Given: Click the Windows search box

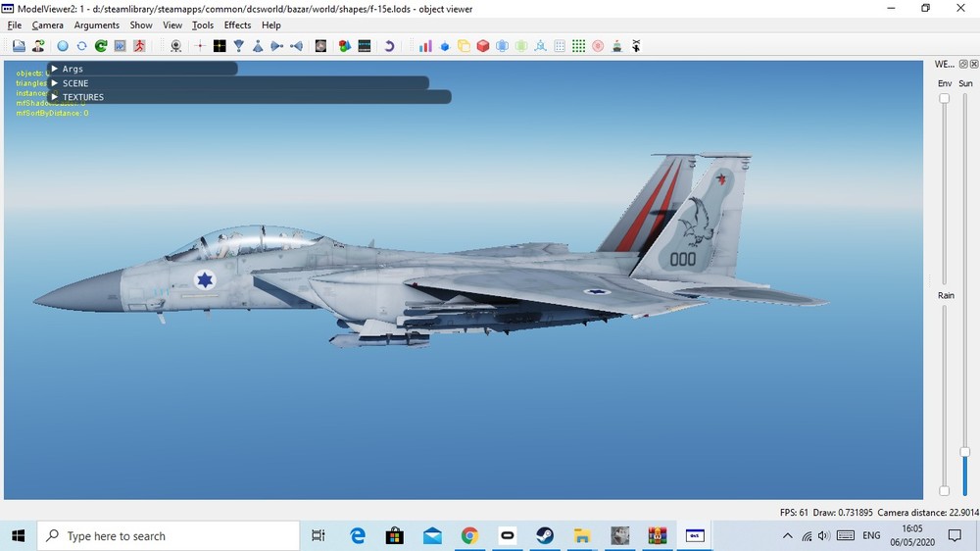Looking at the screenshot, I should [x=169, y=536].
